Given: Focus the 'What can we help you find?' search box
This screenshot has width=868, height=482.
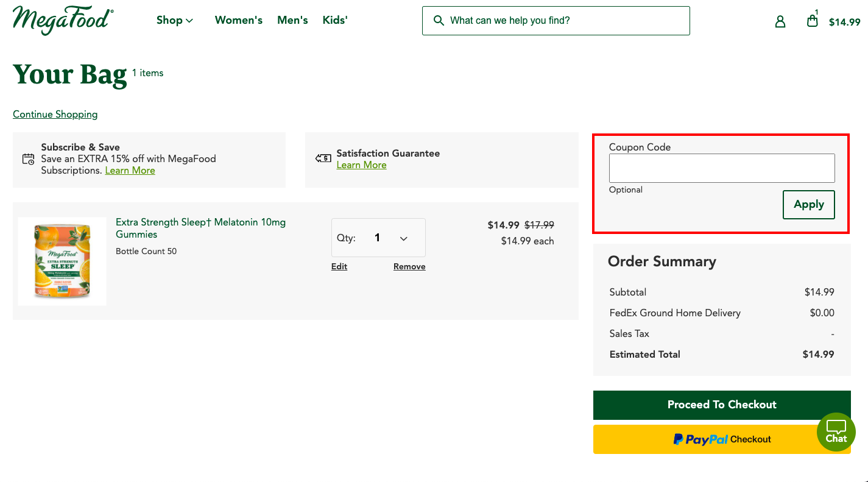Looking at the screenshot, I should point(556,21).
